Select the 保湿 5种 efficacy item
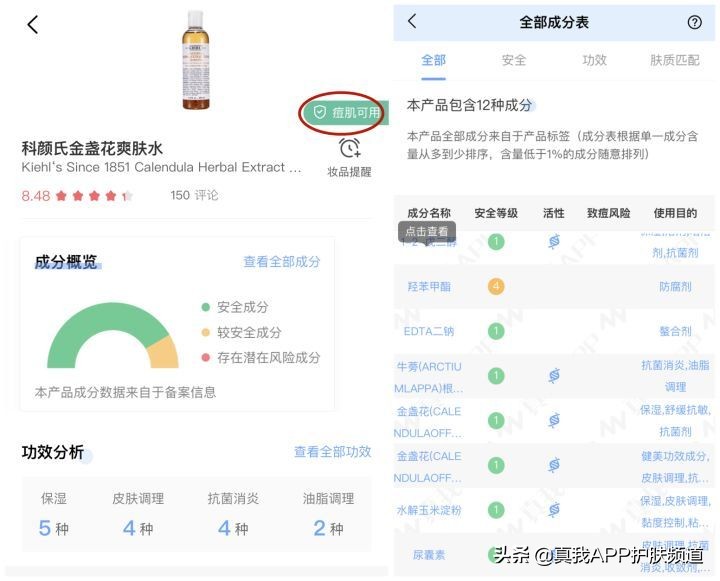The height and width of the screenshot is (581, 720). 54,514
